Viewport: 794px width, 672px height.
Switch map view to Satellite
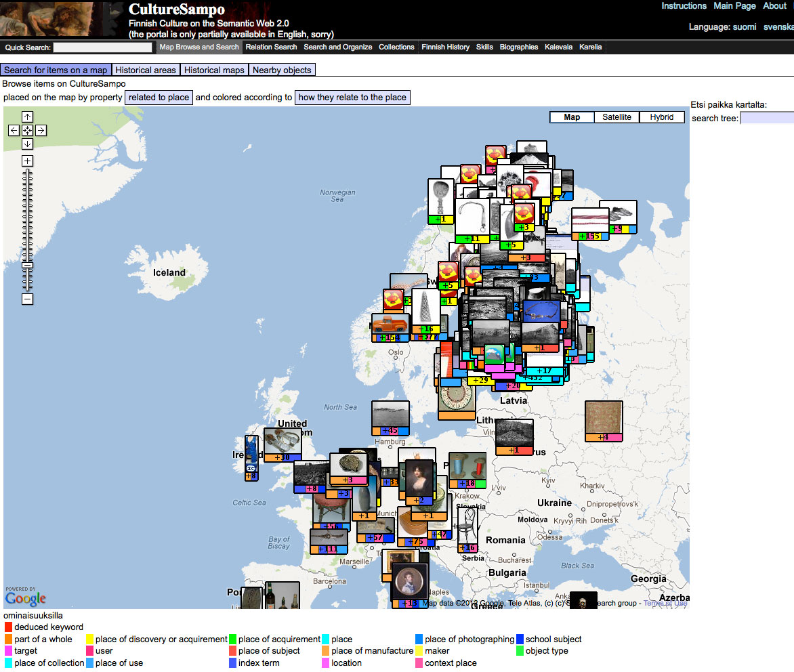pyautogui.click(x=617, y=117)
